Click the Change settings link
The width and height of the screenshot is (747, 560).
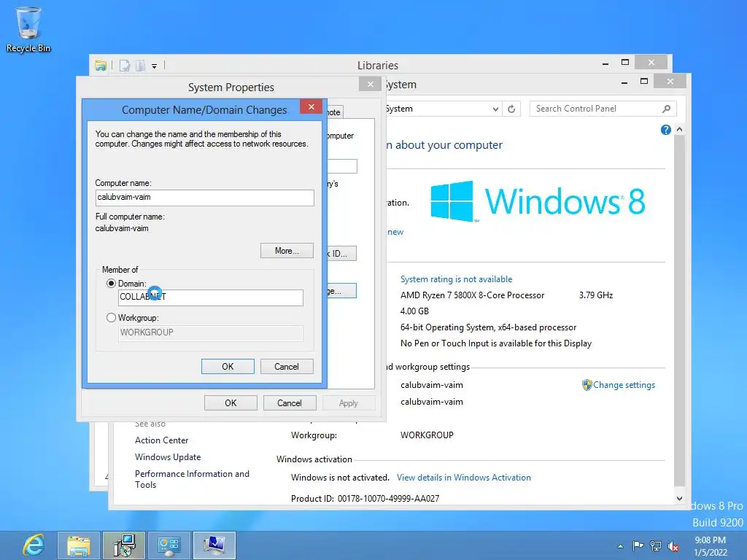coord(624,385)
